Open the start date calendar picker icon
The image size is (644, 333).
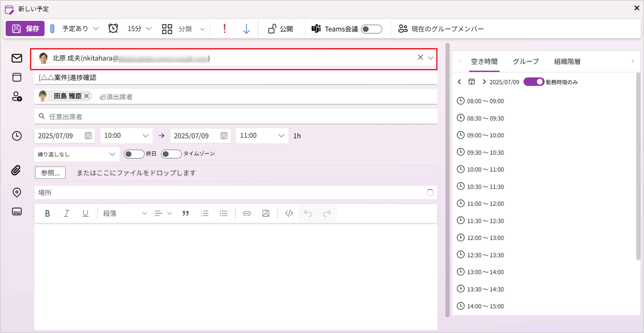tap(88, 136)
